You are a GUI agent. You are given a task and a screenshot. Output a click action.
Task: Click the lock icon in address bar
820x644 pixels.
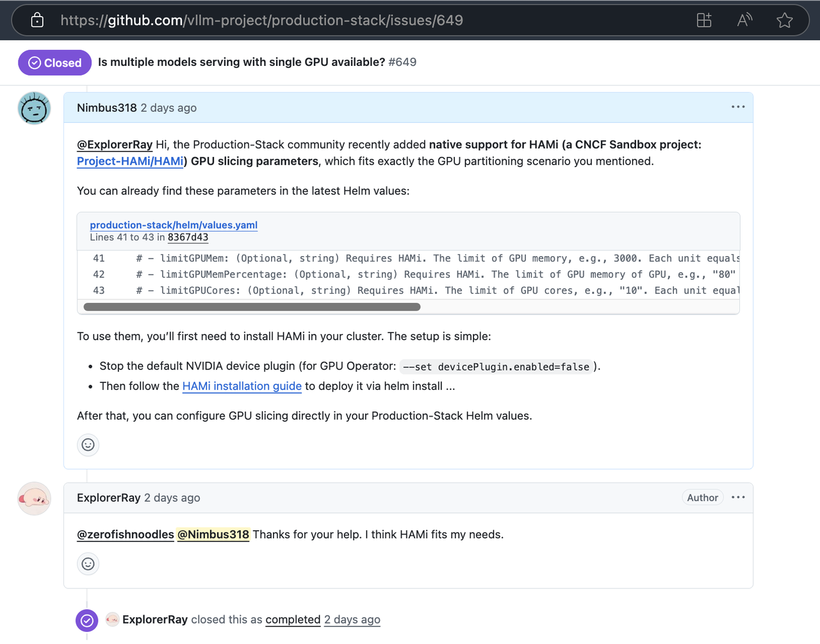click(x=37, y=20)
